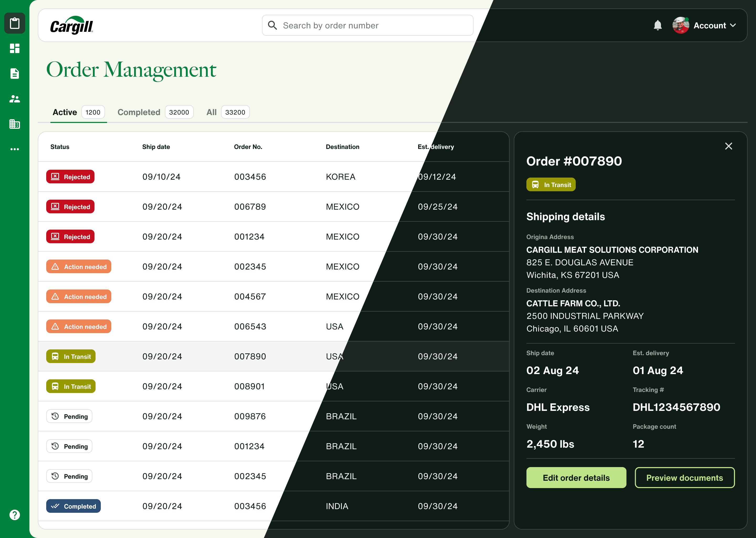Click the 1200 count badge on Active

[x=93, y=112]
